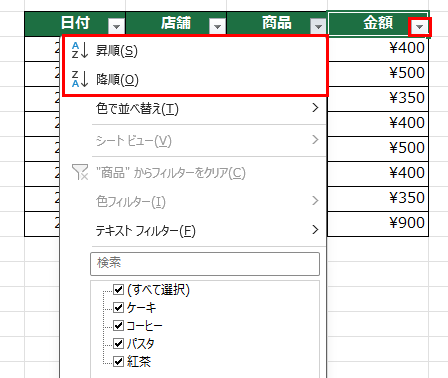Viewport: 448px width, 378px height.
Task: Open 色フィルター(I) submenu
Action: pyautogui.click(x=194, y=201)
